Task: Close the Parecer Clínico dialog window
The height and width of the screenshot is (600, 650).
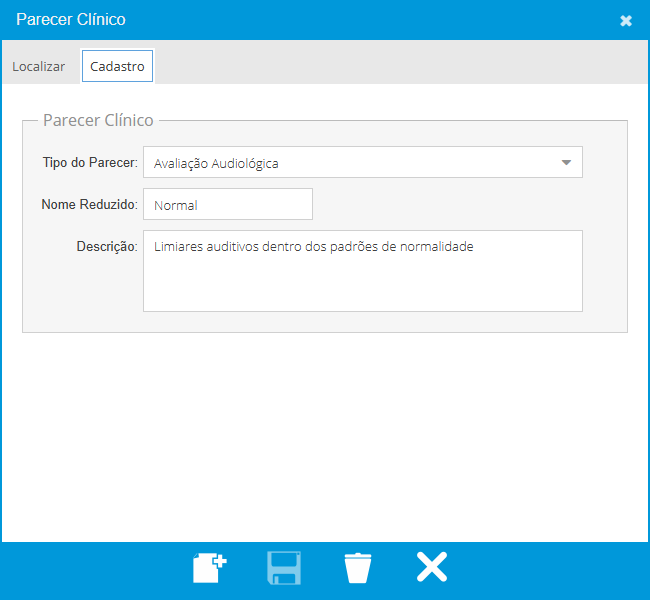Action: 626,20
